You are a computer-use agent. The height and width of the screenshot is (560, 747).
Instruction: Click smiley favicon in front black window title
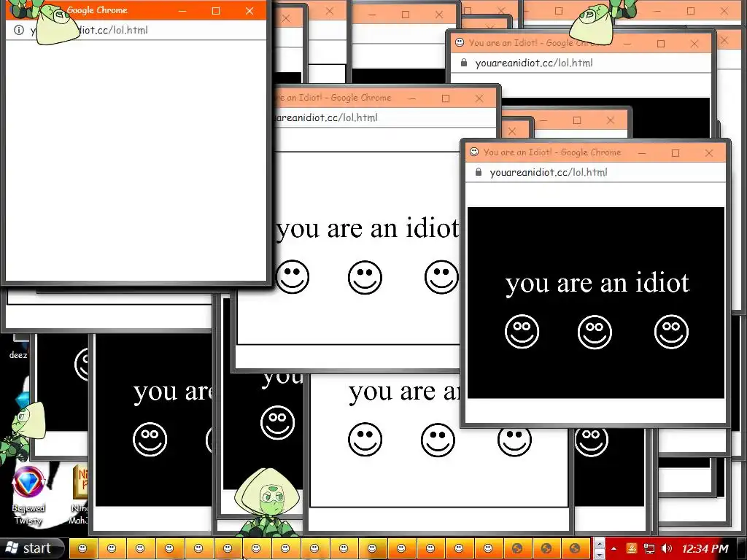pyautogui.click(x=474, y=152)
